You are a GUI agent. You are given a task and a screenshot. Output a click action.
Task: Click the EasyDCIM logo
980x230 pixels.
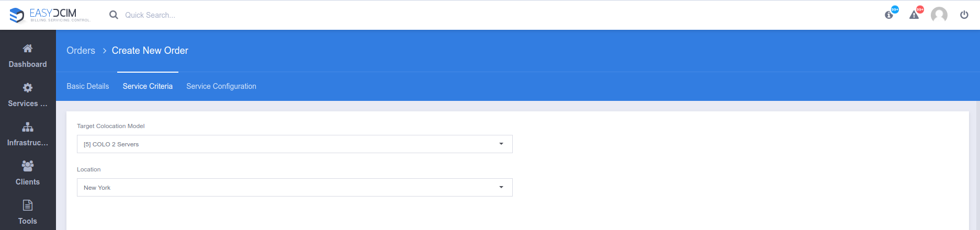tap(50, 15)
